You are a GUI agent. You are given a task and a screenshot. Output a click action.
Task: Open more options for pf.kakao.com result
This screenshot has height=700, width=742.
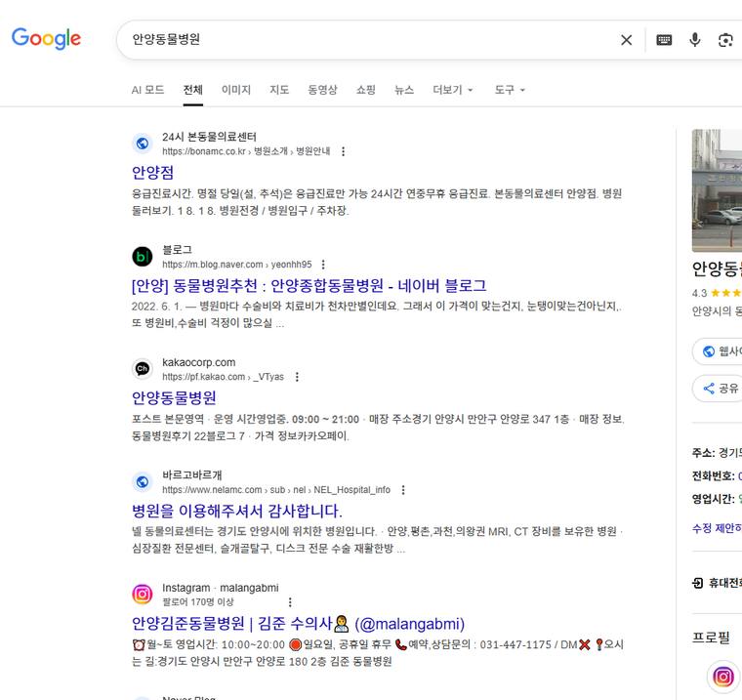point(297,377)
